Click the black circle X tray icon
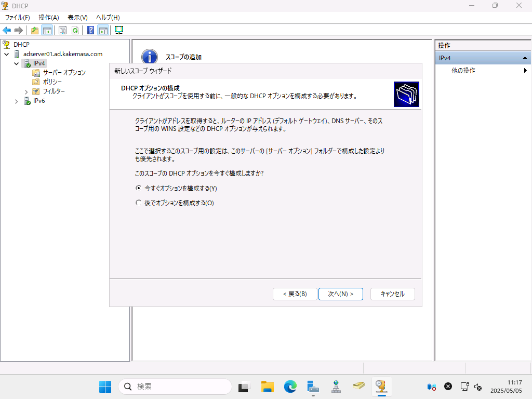This screenshot has width=532, height=399. tap(448, 387)
